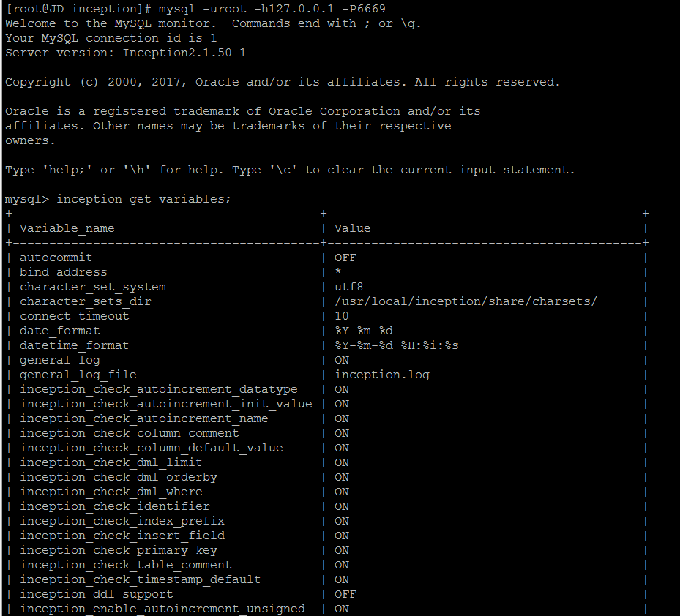Select the Variable_name column header

(67, 228)
